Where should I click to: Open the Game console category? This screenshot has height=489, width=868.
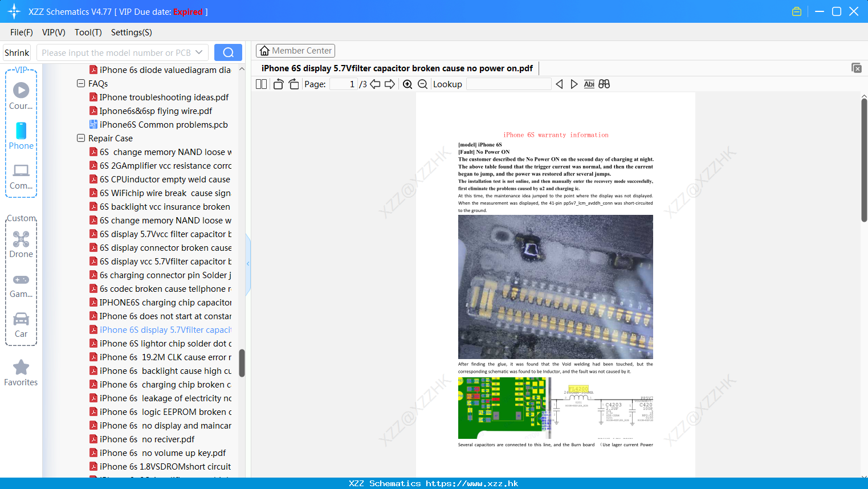[x=21, y=286]
